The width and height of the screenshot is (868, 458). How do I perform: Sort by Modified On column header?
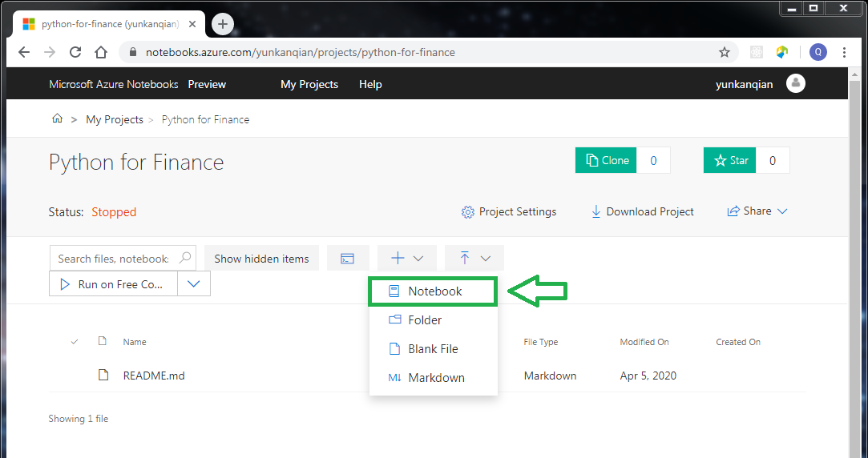(644, 342)
